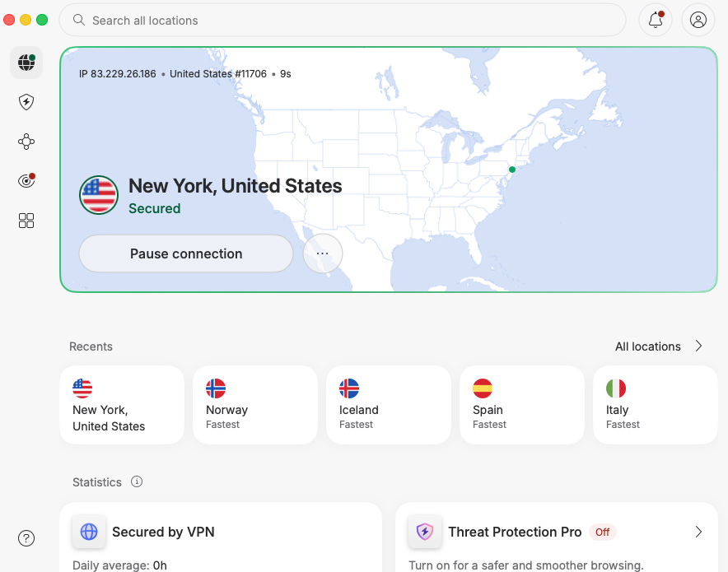
Task: Pause the VPN connection
Action: pyautogui.click(x=186, y=253)
